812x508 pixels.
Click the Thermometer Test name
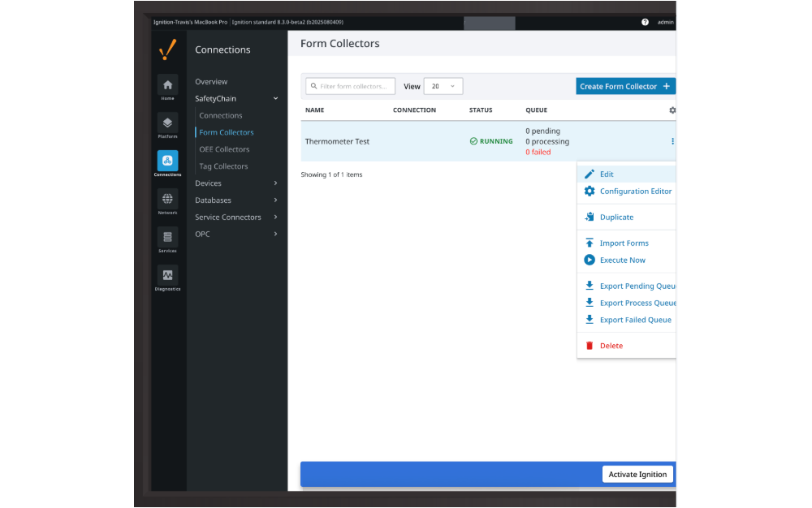(337, 141)
